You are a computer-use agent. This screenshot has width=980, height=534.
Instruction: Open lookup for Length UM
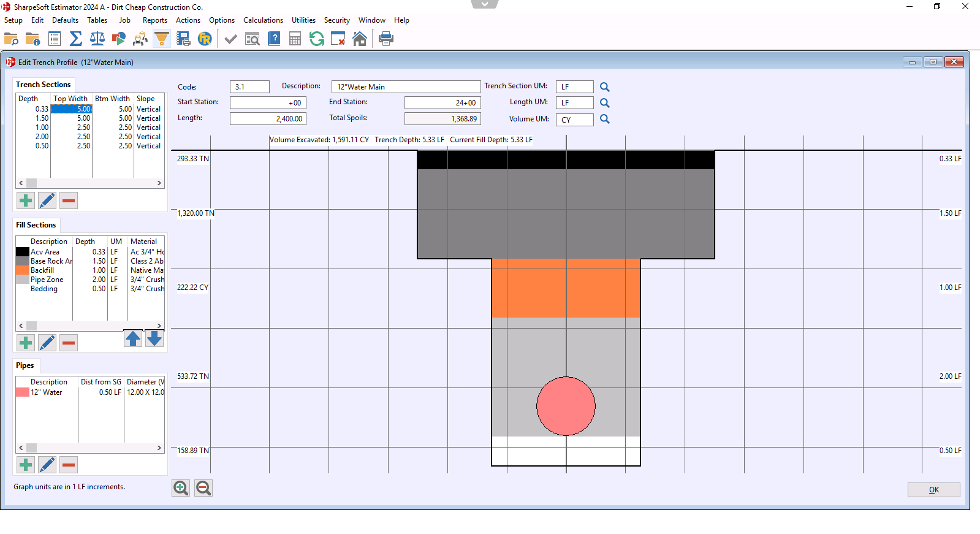tap(604, 103)
